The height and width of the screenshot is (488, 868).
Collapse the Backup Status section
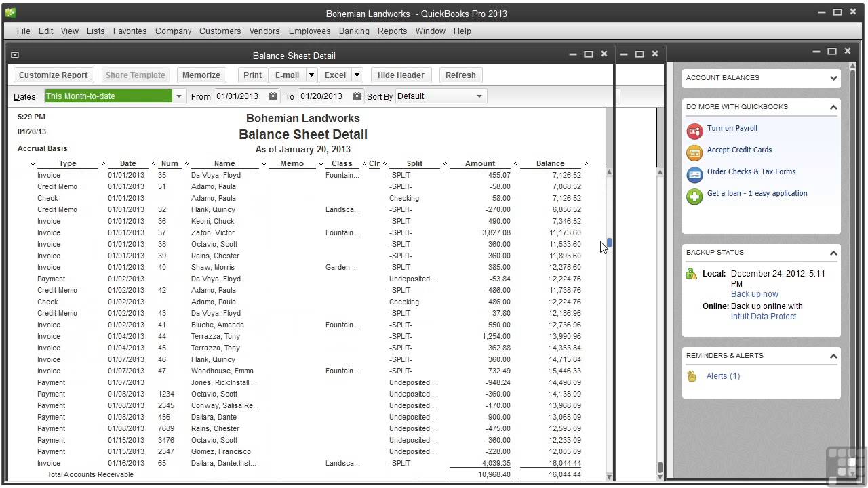[x=833, y=253]
